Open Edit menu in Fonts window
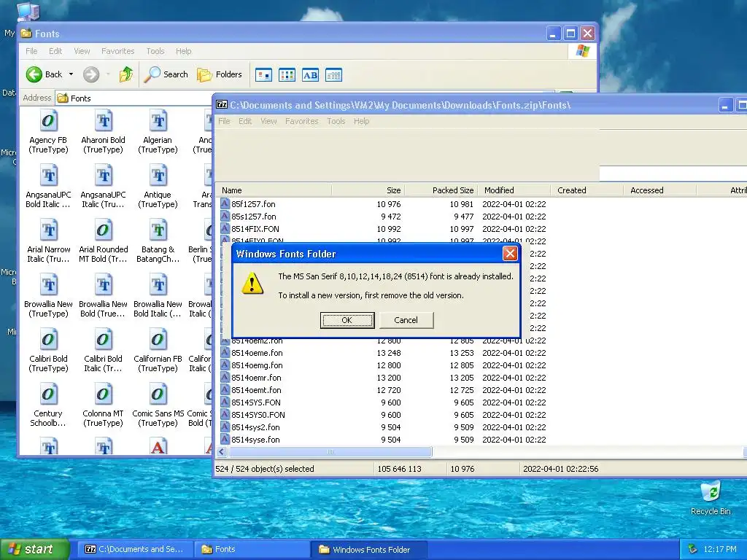Viewport: 747px width, 560px height. coord(55,51)
